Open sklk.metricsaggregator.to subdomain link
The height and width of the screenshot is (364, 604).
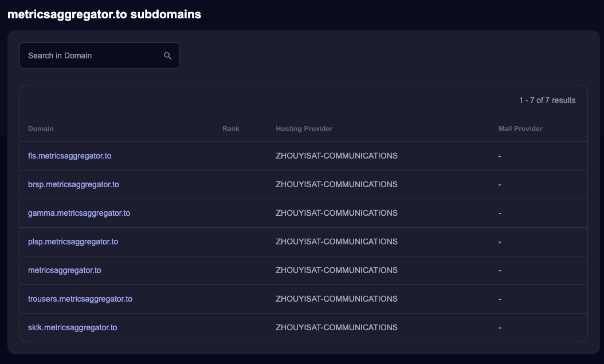coord(72,327)
